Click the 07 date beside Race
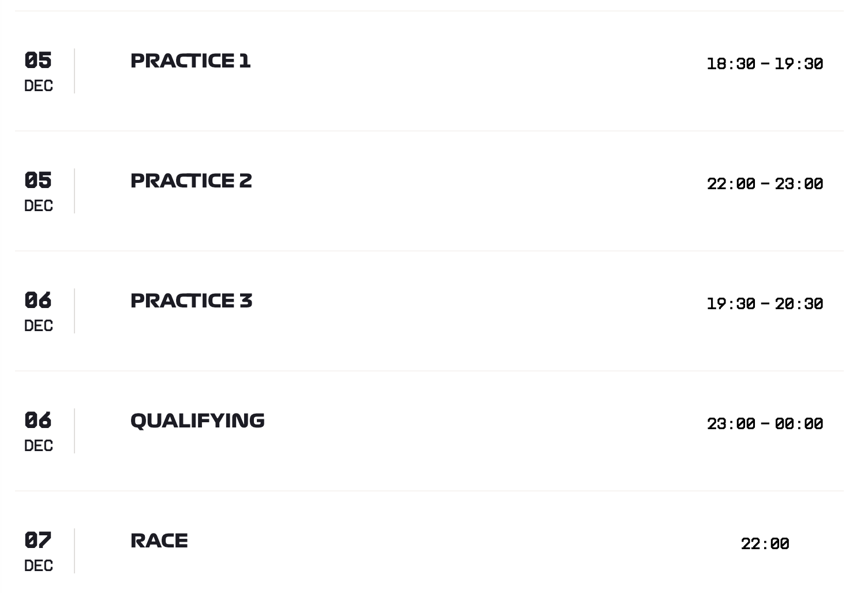The height and width of the screenshot is (593, 868). tap(38, 540)
